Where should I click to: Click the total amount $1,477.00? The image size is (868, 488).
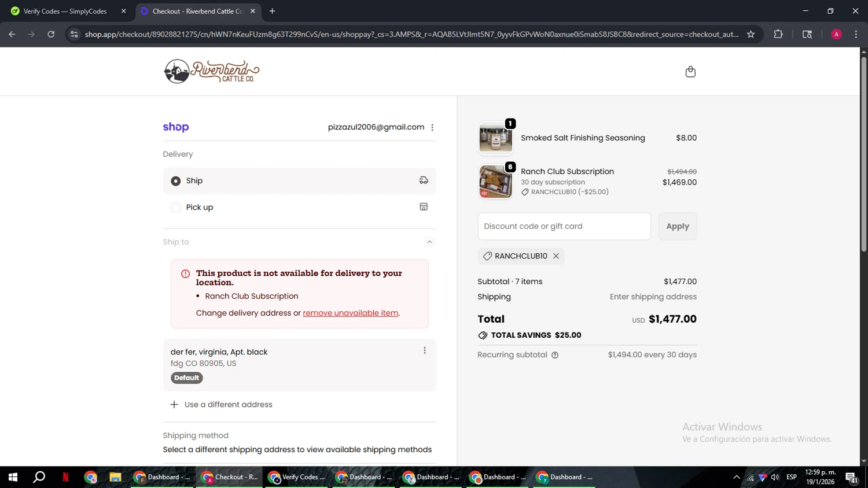[672, 319]
